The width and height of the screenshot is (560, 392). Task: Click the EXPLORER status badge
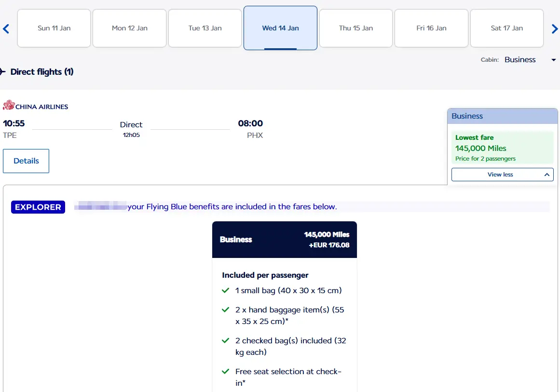tap(38, 207)
